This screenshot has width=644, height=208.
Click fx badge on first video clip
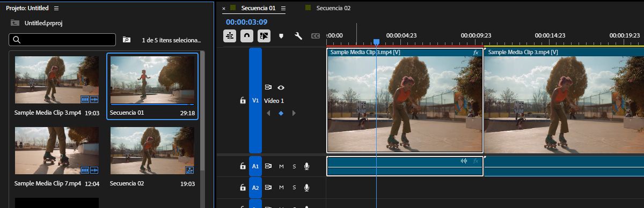tap(475, 53)
